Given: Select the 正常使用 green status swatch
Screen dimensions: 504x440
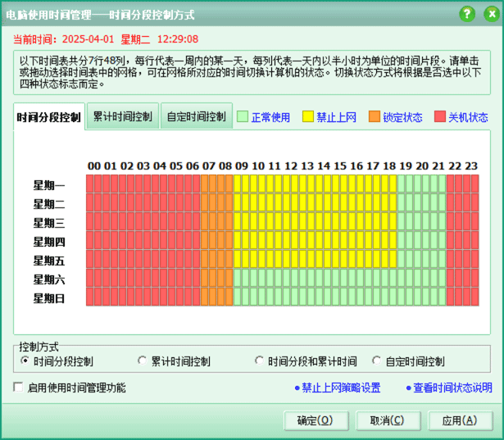Looking at the screenshot, I should click(x=243, y=117).
